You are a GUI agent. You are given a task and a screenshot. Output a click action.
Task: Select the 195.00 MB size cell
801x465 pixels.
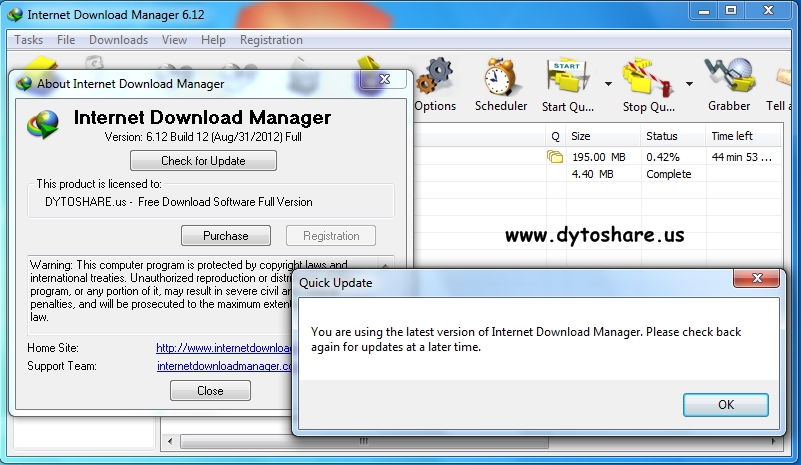(599, 157)
